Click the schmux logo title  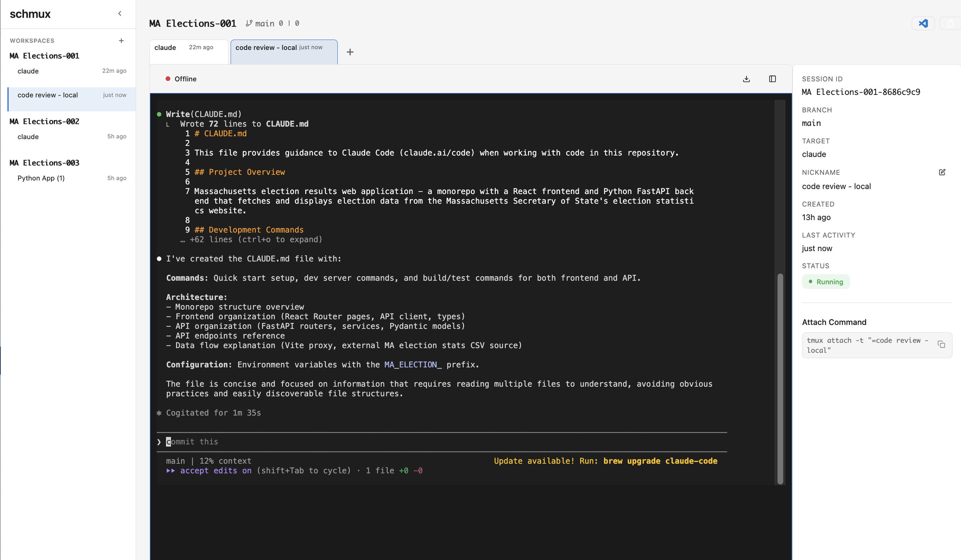coord(30,14)
